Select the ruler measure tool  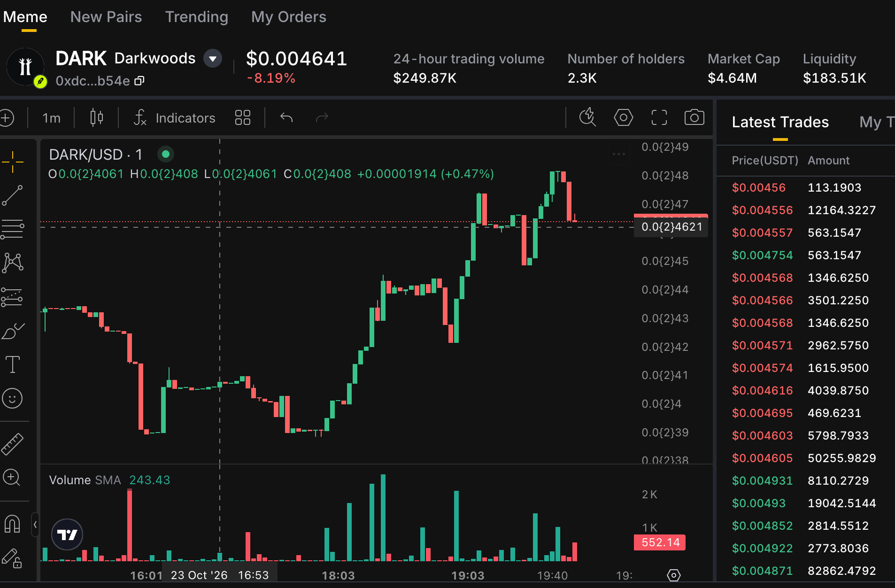[13, 444]
